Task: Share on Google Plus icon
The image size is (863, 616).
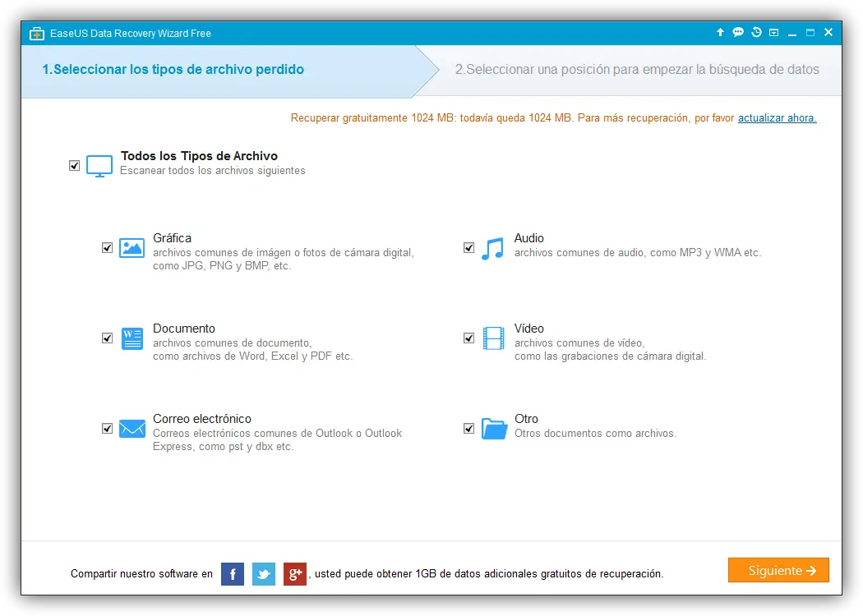Action: click(295, 574)
